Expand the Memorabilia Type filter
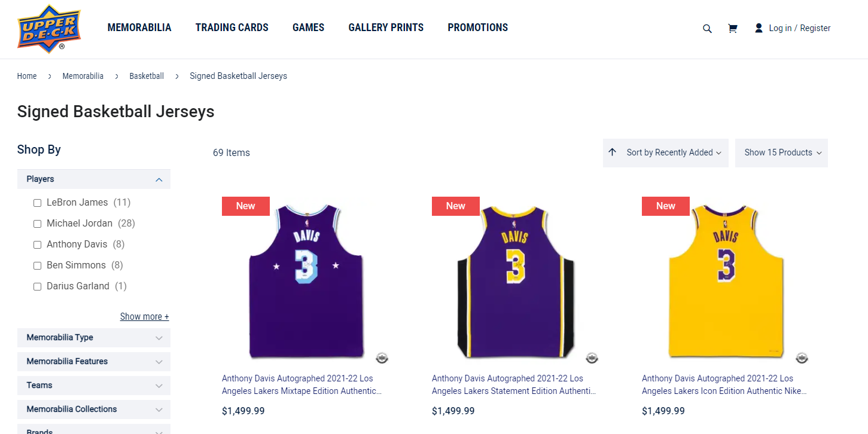This screenshot has width=868, height=434. click(94, 338)
